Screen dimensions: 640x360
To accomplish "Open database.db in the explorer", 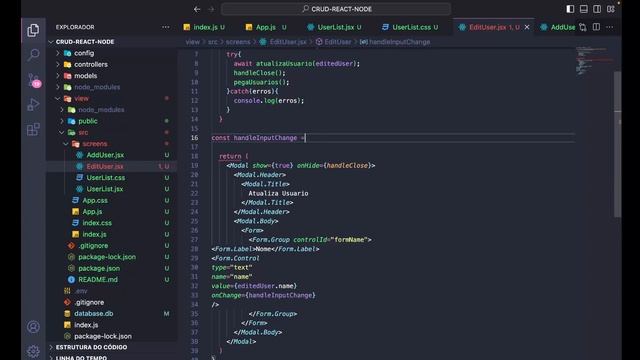I will (x=93, y=313).
